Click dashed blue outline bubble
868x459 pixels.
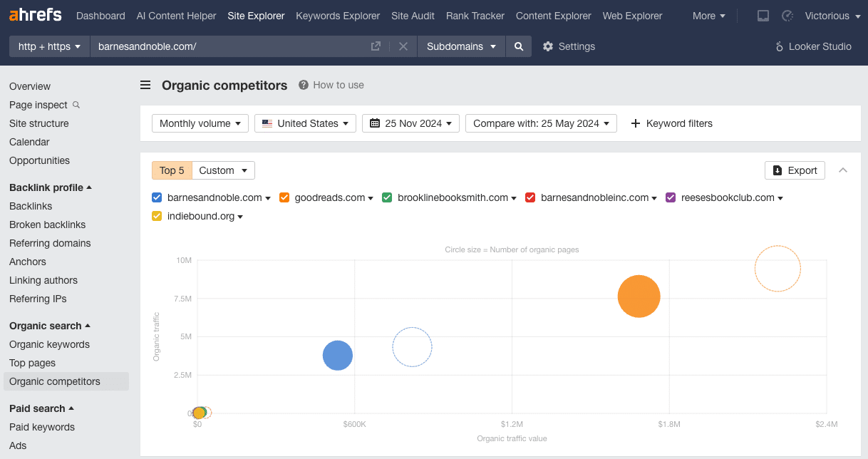pos(413,347)
